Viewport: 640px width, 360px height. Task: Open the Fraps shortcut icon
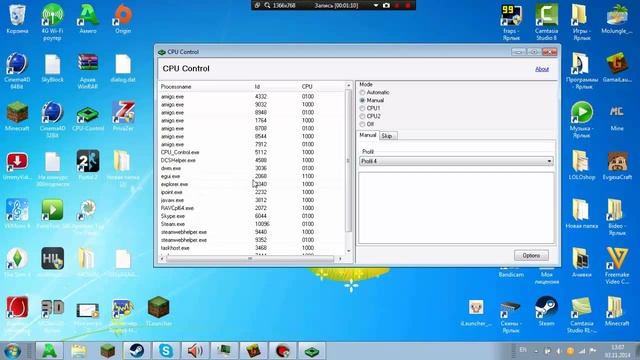pyautogui.click(x=511, y=22)
